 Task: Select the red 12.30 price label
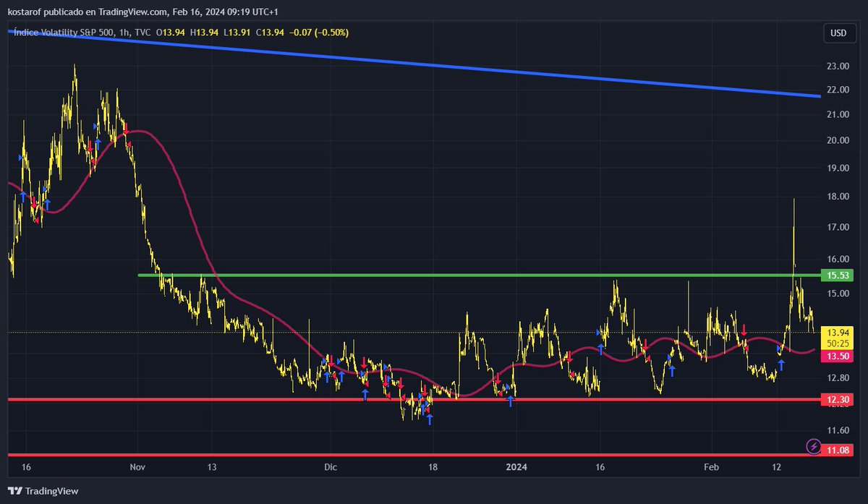tap(838, 399)
